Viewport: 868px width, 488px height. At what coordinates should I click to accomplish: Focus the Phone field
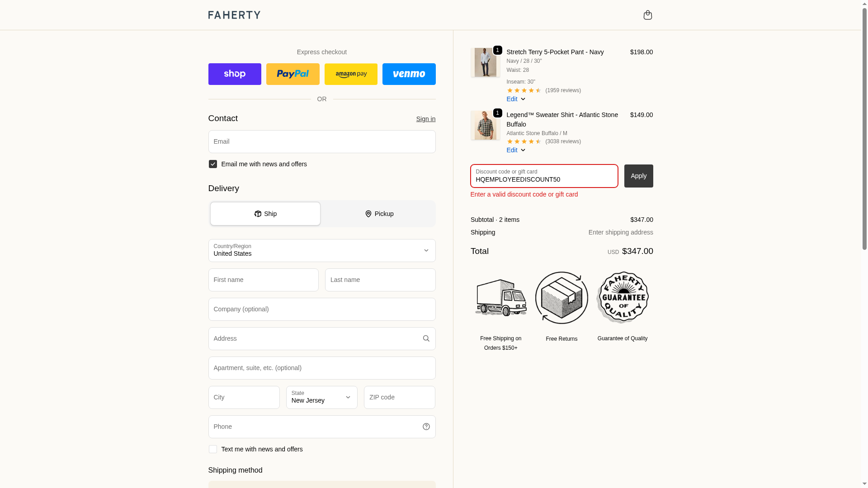click(322, 427)
